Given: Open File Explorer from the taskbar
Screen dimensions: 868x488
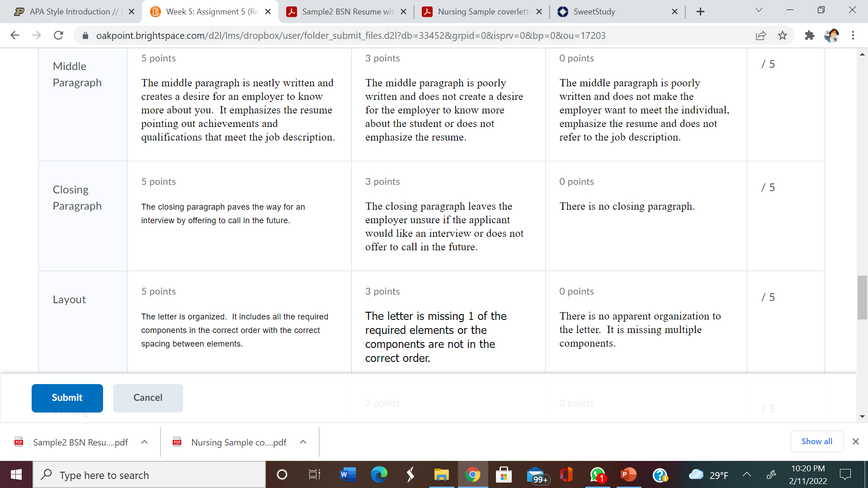Looking at the screenshot, I should 441,474.
